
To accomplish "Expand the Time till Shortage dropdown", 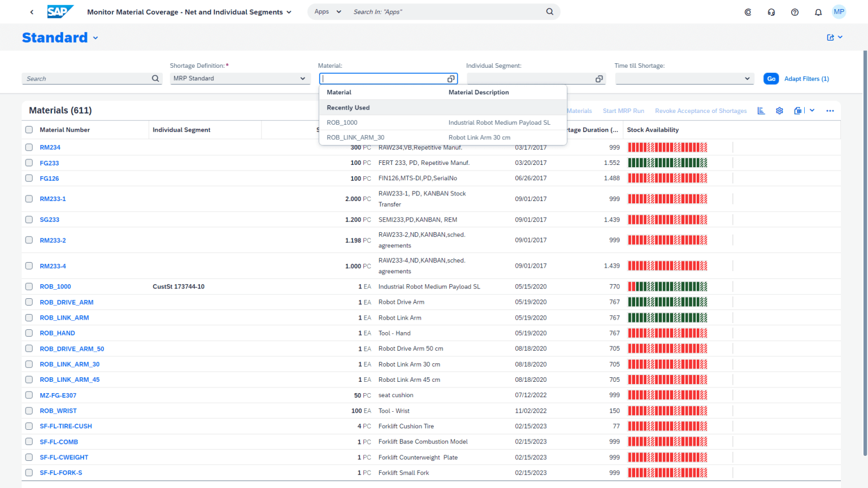I will [x=684, y=78].
